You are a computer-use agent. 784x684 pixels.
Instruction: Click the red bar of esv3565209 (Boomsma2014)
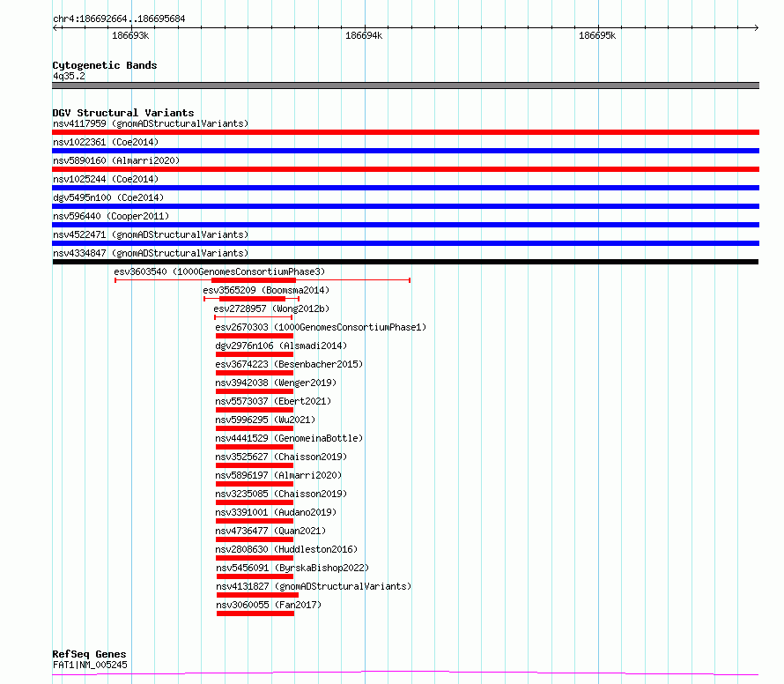[x=253, y=299]
